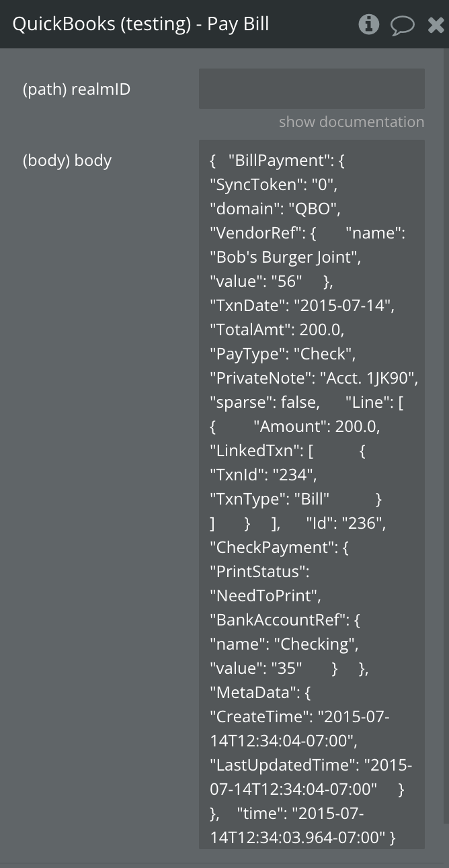Screen dimensions: 449x868
Task: Click "BankAccountRef" text in the body field
Action: click(278, 620)
